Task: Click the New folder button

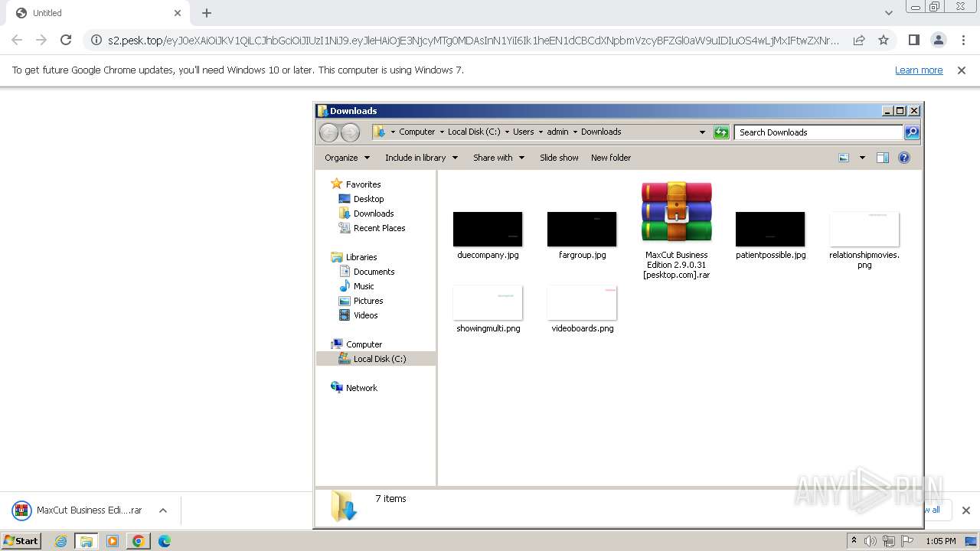Action: tap(611, 158)
